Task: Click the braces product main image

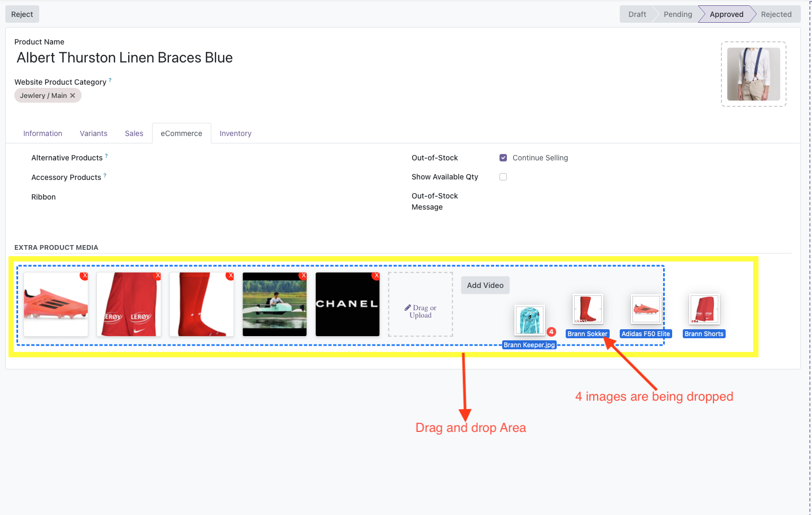Action: tap(754, 74)
